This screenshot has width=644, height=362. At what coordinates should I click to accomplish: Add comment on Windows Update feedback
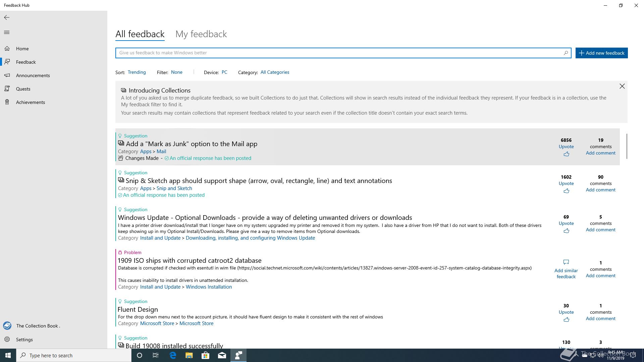pyautogui.click(x=600, y=230)
